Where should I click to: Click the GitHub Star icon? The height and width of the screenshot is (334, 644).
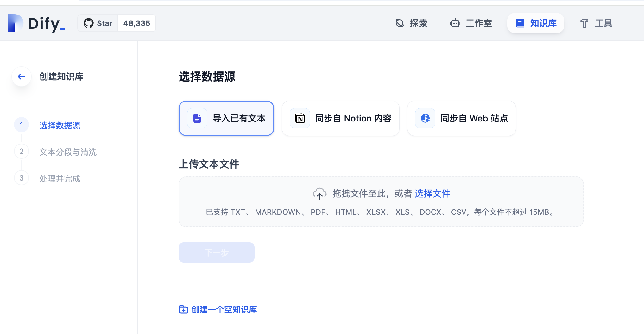click(89, 23)
